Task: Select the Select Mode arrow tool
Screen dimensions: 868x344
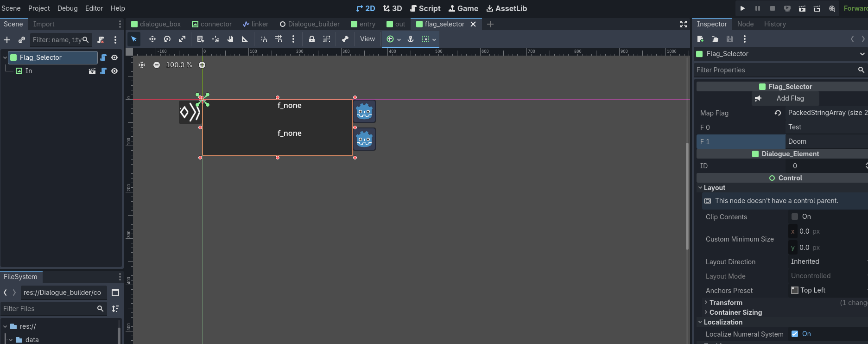Action: coord(134,39)
